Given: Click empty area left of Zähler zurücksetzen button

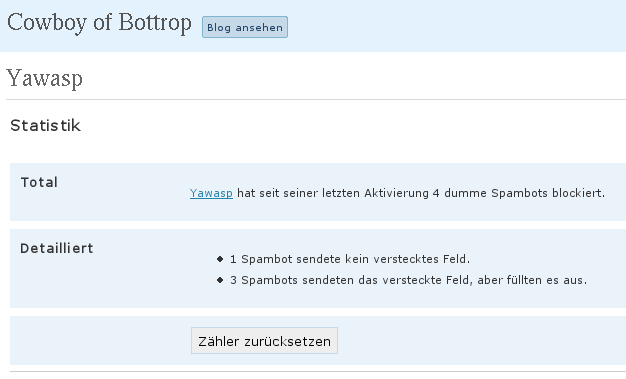Looking at the screenshot, I should tap(100, 341).
